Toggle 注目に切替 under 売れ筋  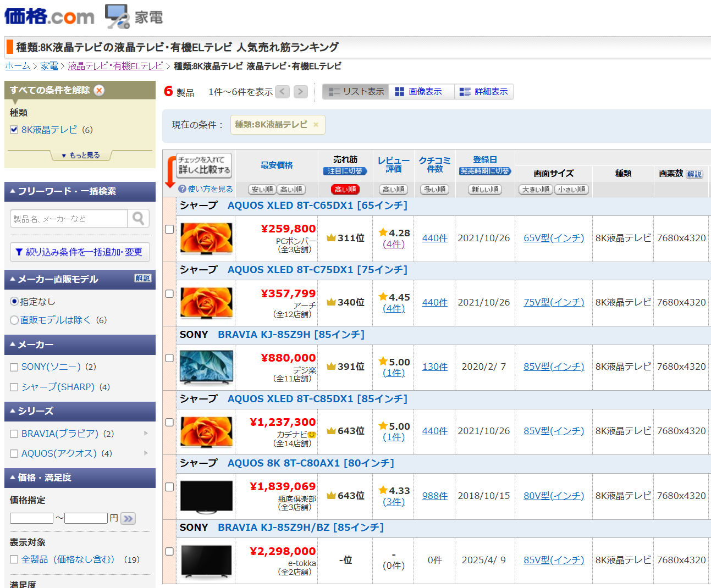[x=345, y=171]
